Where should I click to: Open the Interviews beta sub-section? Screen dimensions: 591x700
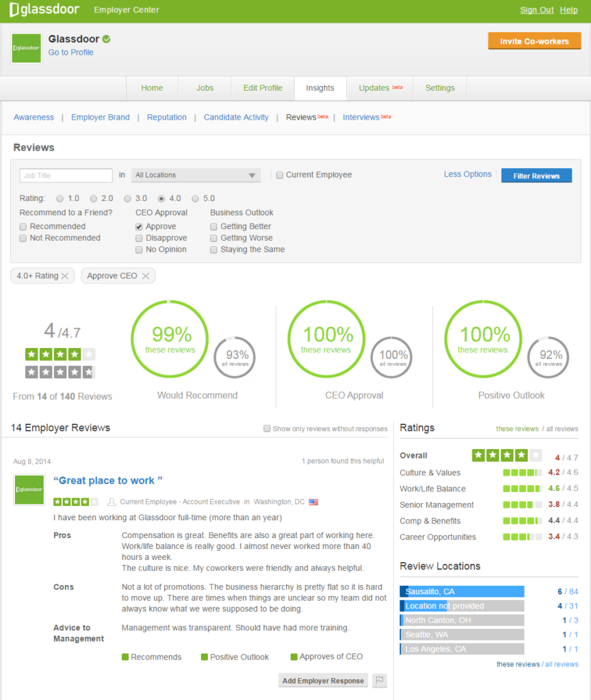point(367,117)
